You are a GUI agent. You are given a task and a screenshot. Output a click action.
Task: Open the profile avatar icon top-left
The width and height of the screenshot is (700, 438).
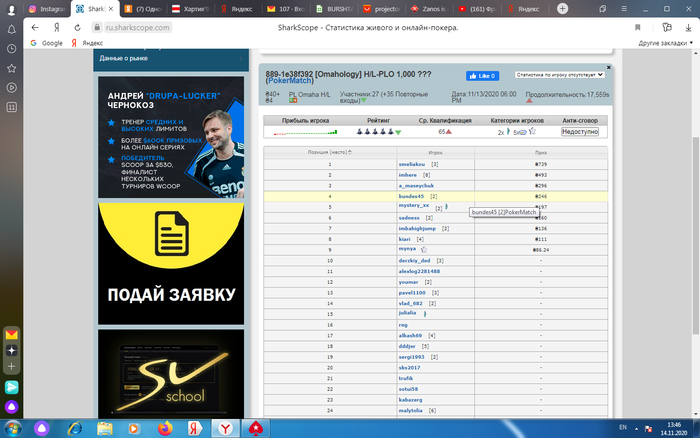pyautogui.click(x=11, y=9)
